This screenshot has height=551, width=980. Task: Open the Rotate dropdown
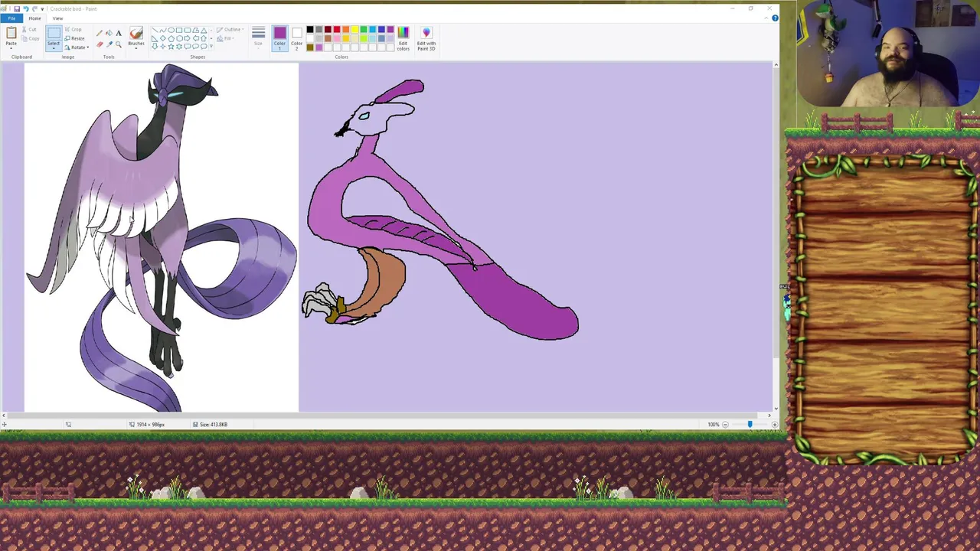coord(77,47)
